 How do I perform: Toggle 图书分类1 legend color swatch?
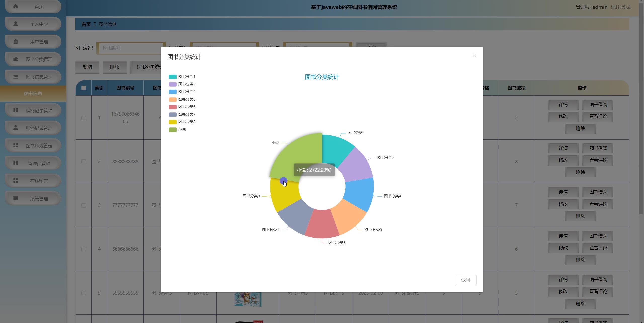(173, 77)
